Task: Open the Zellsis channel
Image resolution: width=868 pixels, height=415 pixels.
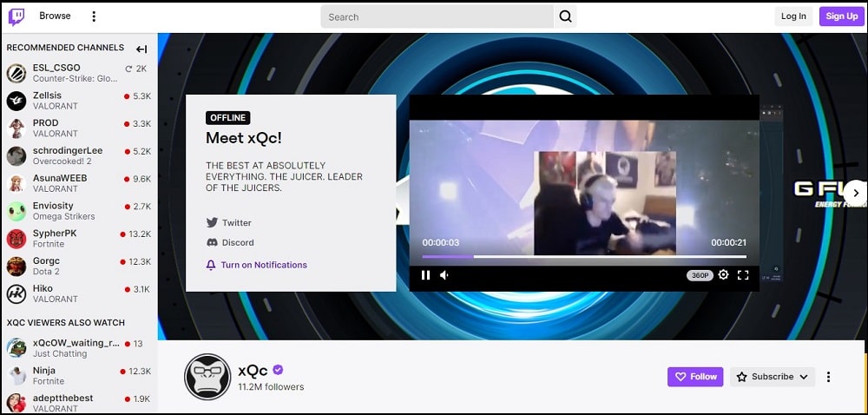Action: click(79, 101)
